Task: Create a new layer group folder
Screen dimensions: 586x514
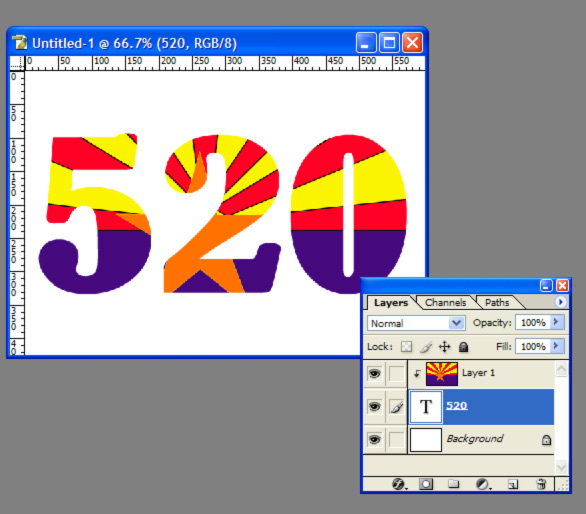Action: 453,484
